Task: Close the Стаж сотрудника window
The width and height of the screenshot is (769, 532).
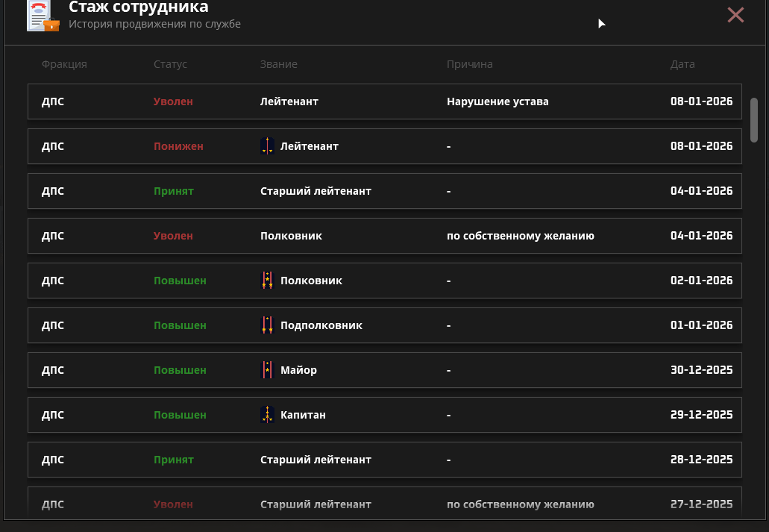Action: [x=735, y=15]
